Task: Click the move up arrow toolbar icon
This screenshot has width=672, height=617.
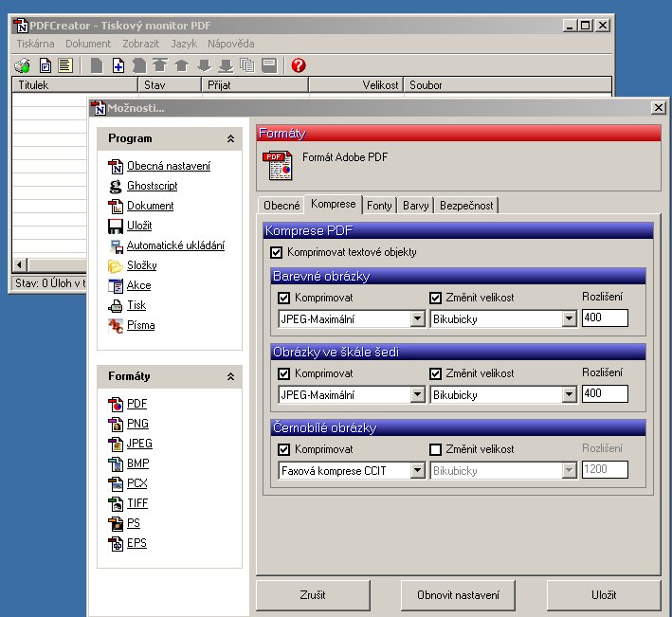Action: click(x=182, y=65)
